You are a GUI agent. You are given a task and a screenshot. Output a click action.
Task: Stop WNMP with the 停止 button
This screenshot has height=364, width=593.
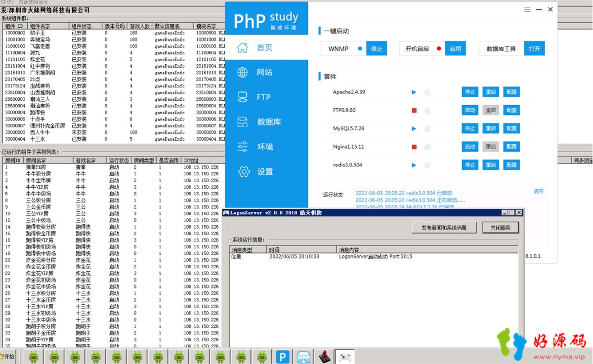pos(377,48)
